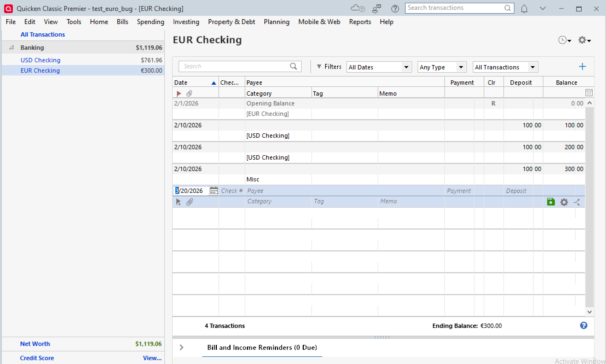
Task: Open the Filters funnel control
Action: tap(319, 66)
